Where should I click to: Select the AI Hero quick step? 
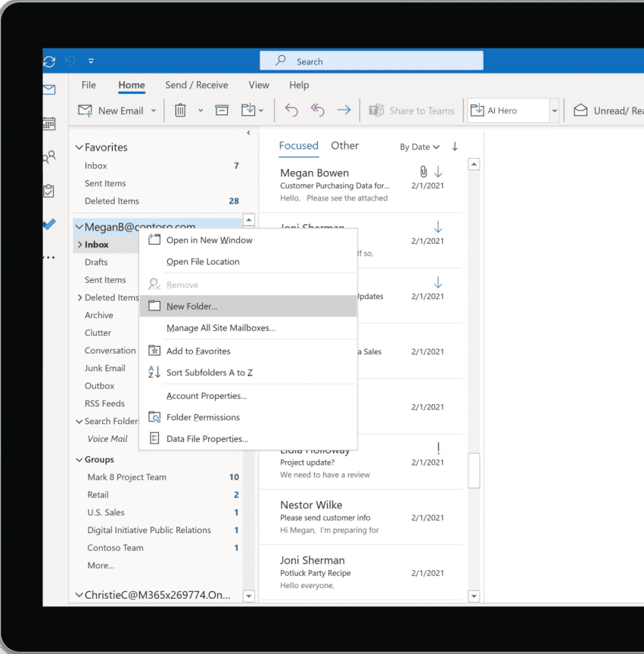pyautogui.click(x=508, y=111)
